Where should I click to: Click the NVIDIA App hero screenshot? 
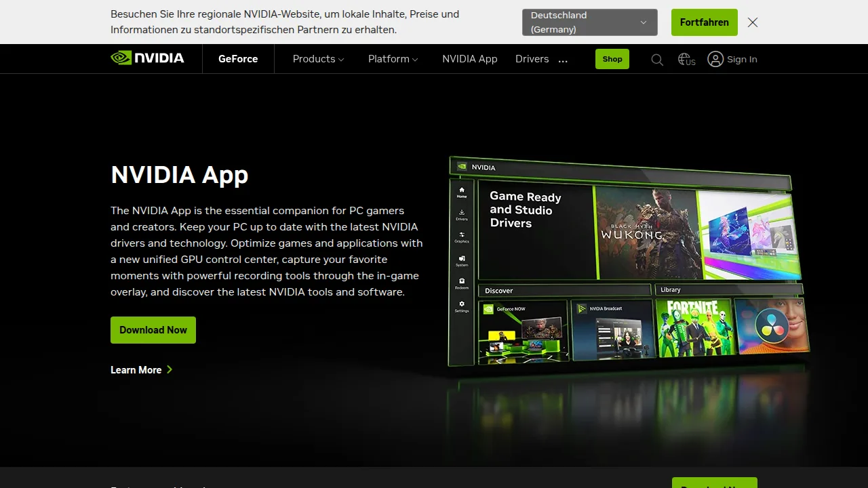pos(629,262)
